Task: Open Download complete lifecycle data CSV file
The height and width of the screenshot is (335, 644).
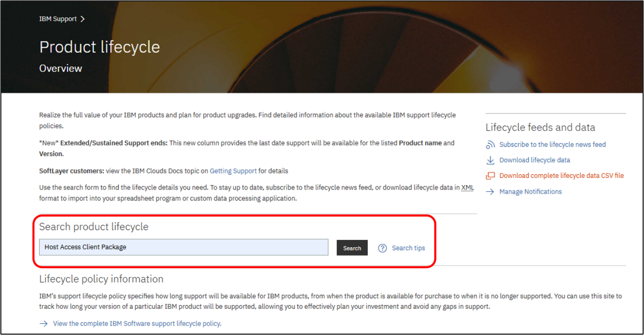Action: pos(561,176)
